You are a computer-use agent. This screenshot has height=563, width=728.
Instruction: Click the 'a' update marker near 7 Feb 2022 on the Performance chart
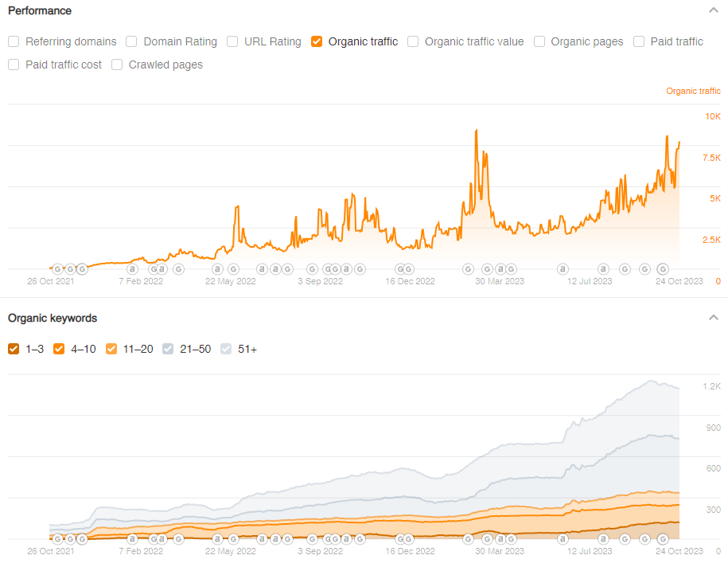click(x=132, y=269)
